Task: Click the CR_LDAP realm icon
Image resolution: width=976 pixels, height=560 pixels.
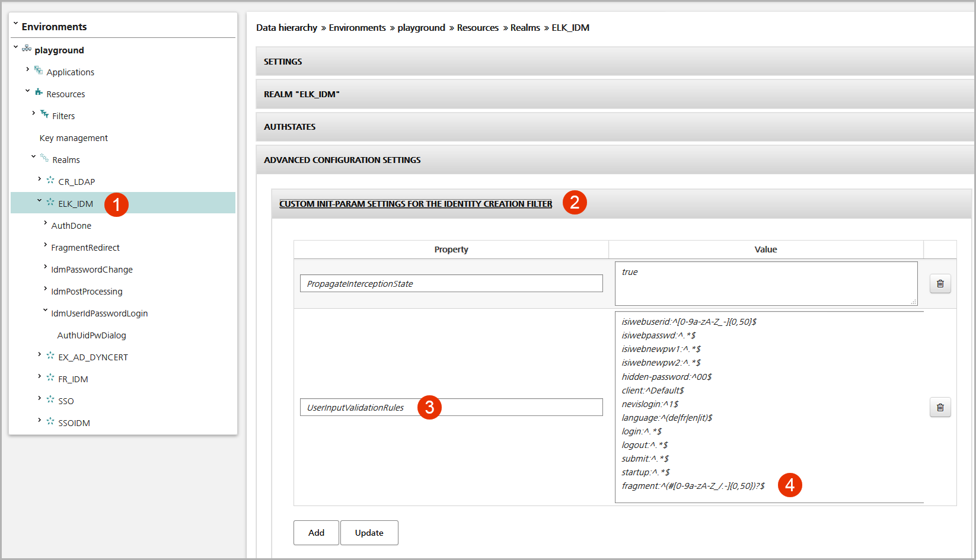Action: [50, 180]
